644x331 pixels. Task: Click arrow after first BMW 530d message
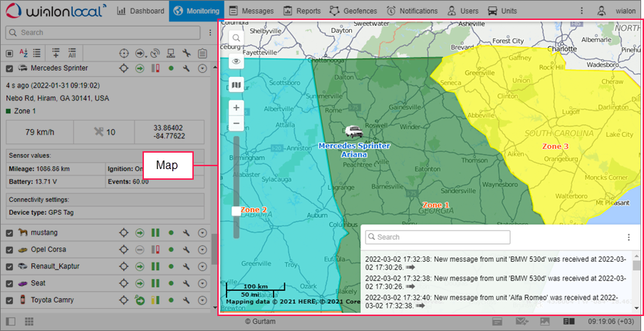[410, 268]
